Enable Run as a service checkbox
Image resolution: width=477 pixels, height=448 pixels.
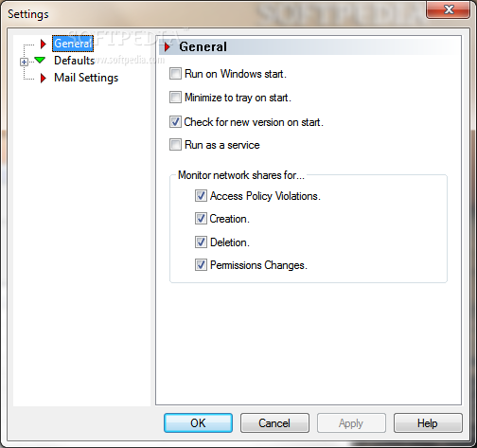click(x=175, y=145)
